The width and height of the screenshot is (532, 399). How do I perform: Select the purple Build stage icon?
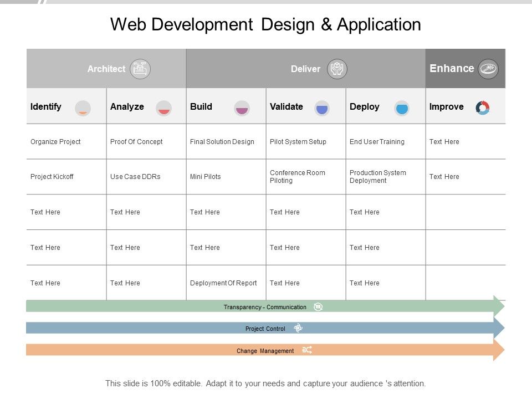[242, 108]
